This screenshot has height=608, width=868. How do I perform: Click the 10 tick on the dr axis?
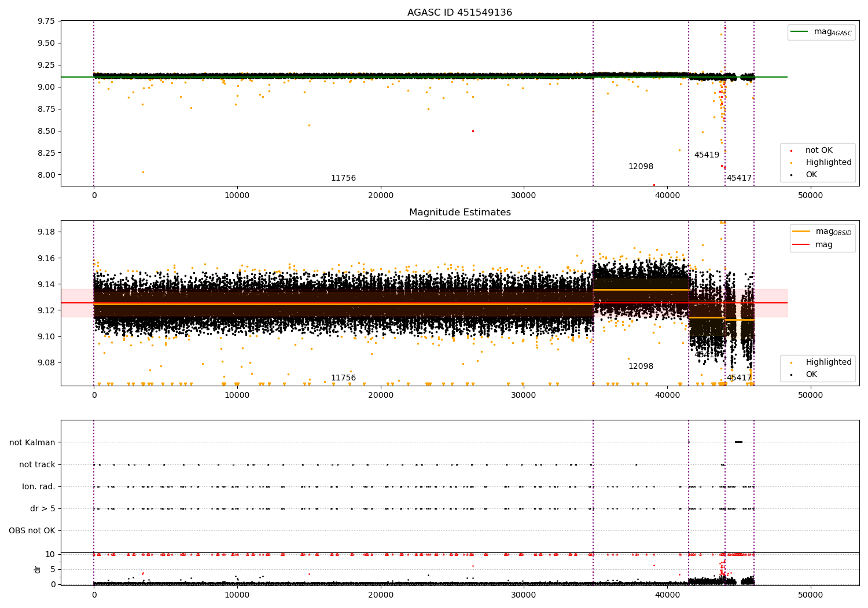50,554
